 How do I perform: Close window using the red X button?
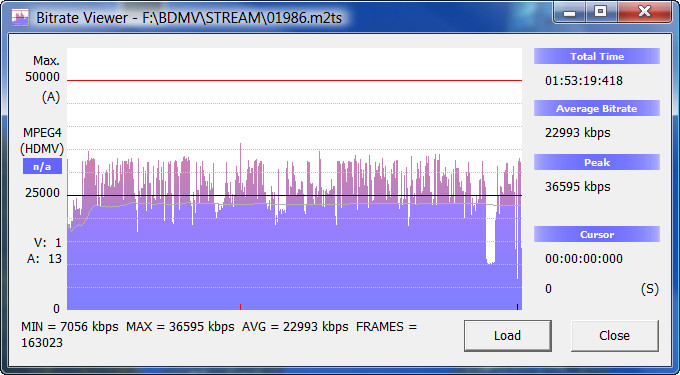click(644, 13)
